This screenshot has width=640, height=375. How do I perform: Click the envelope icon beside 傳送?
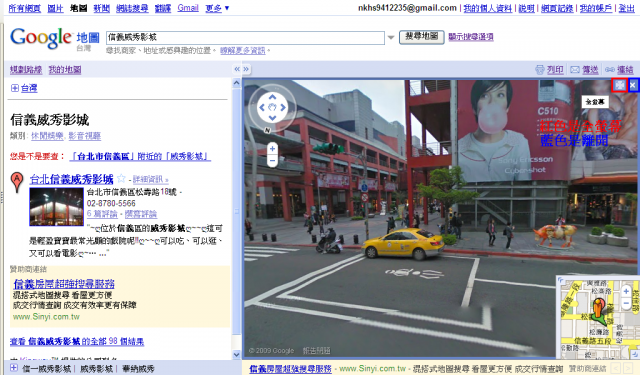[575, 70]
